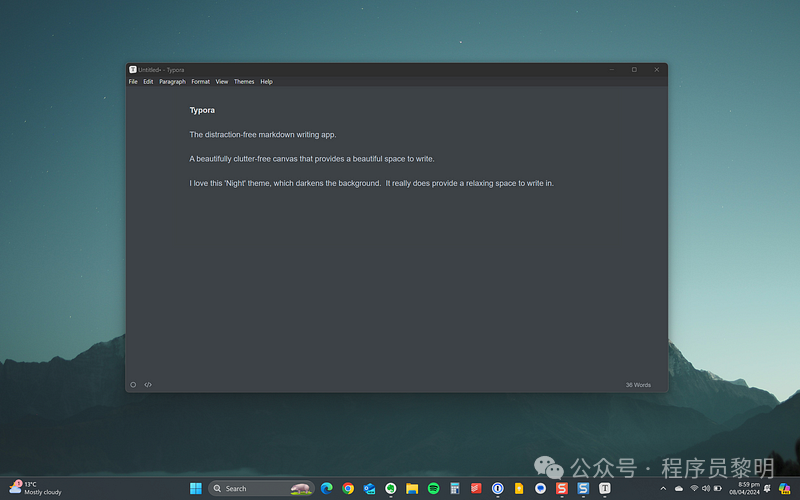800x500 pixels.
Task: Open the blue Snagit editor icon in the taskbar
Action: (x=583, y=488)
